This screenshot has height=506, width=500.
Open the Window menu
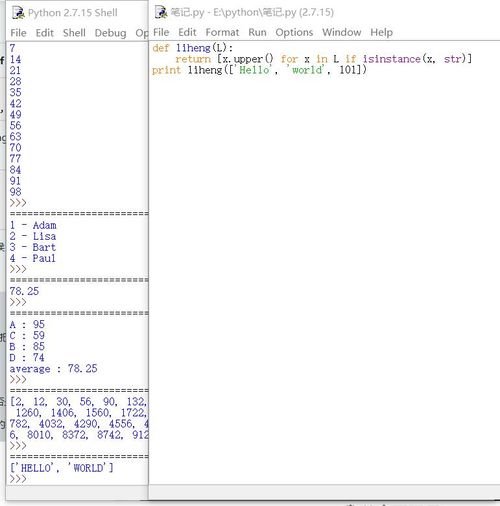pos(341,32)
